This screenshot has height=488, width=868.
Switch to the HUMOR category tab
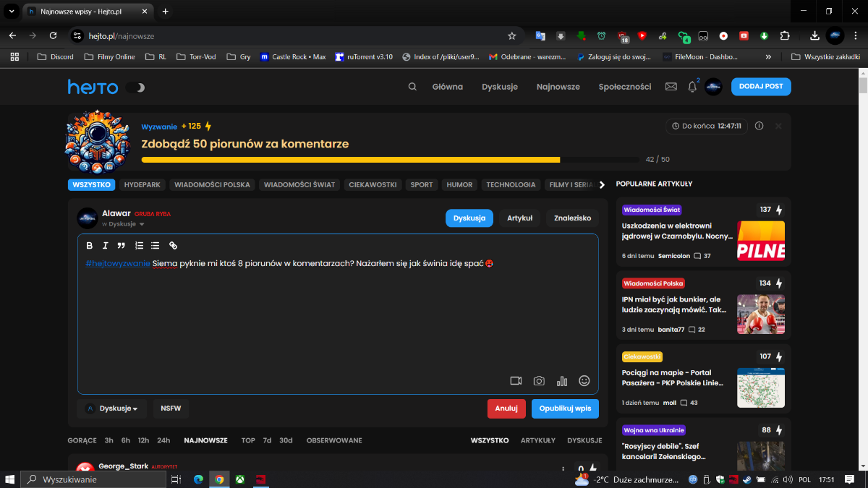[459, 185]
